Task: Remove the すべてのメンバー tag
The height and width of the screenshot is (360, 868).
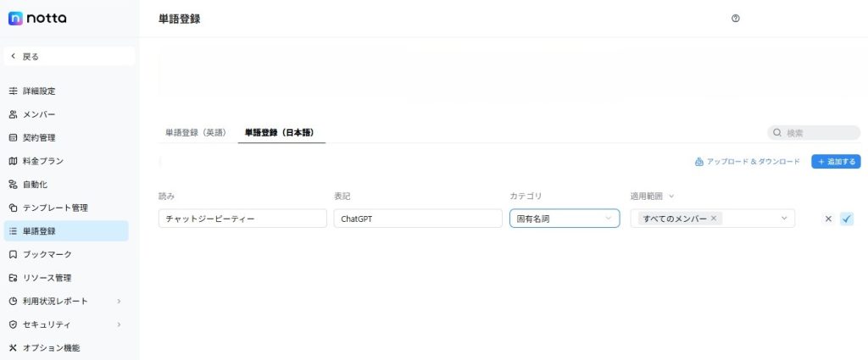Action: [714, 219]
